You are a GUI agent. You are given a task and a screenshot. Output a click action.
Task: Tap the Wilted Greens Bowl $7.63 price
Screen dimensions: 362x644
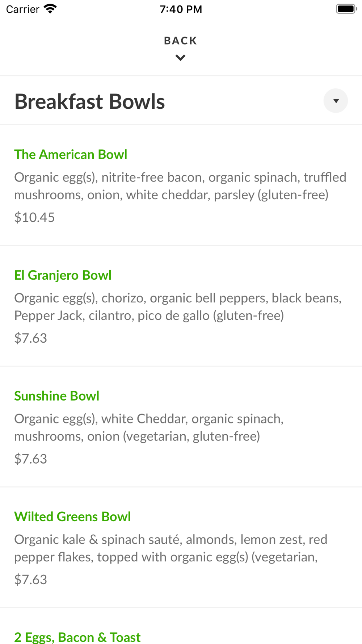click(x=31, y=580)
